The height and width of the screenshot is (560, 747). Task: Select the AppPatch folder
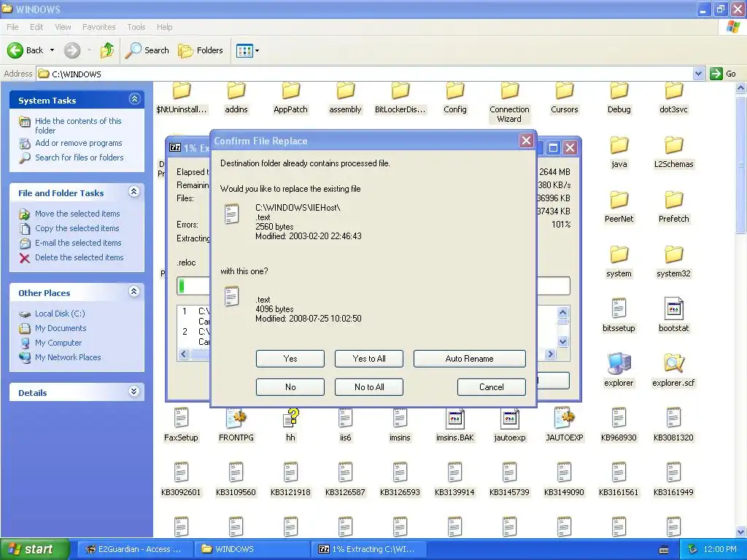(290, 98)
